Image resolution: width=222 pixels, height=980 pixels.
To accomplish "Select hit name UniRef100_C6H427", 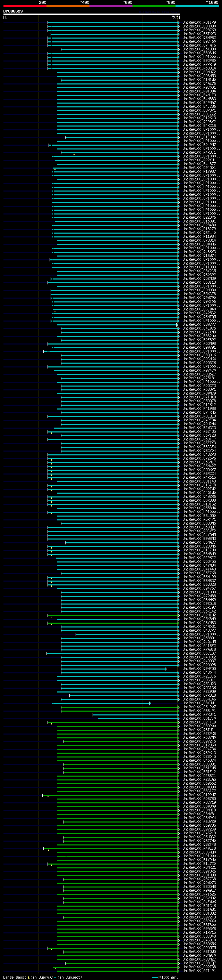I will click(199, 465).
